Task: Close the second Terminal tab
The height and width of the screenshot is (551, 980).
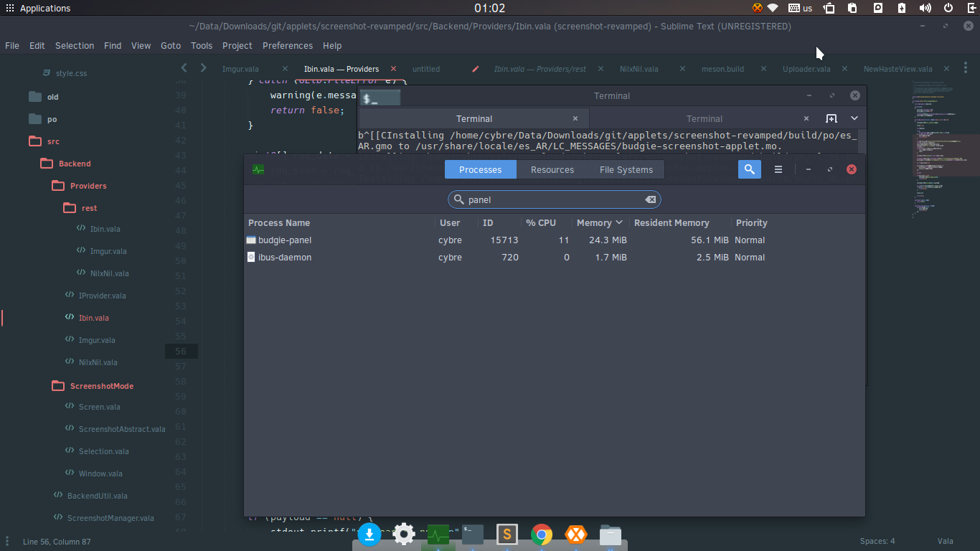Action: tap(806, 118)
